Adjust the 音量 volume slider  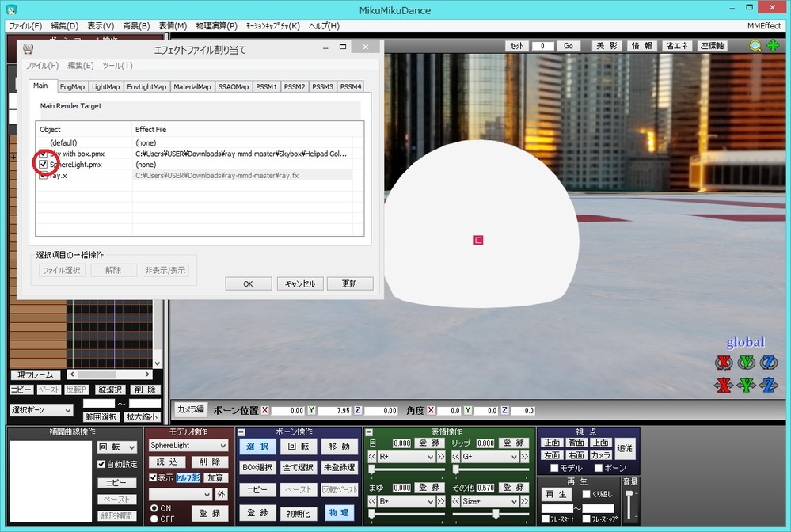(x=629, y=495)
